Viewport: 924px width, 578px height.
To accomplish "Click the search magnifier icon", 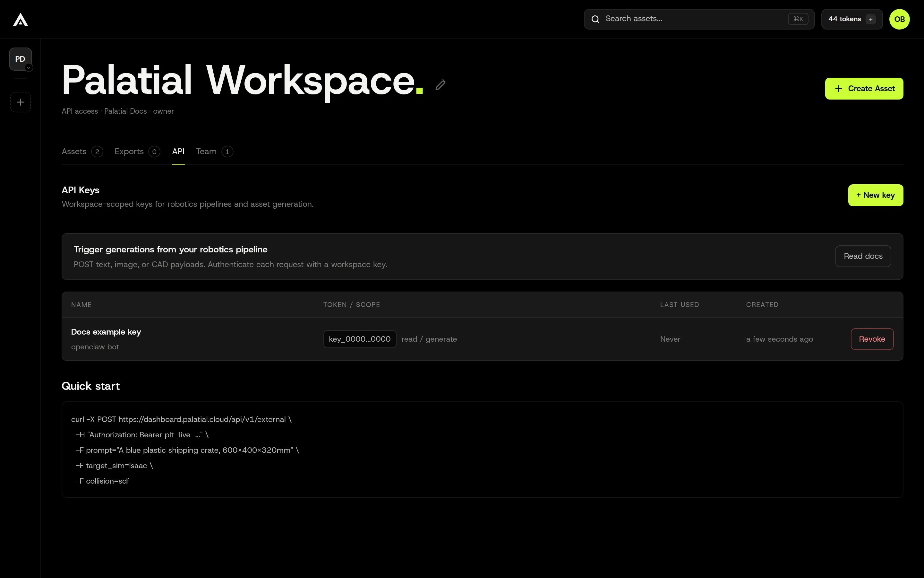I will 595,19.
